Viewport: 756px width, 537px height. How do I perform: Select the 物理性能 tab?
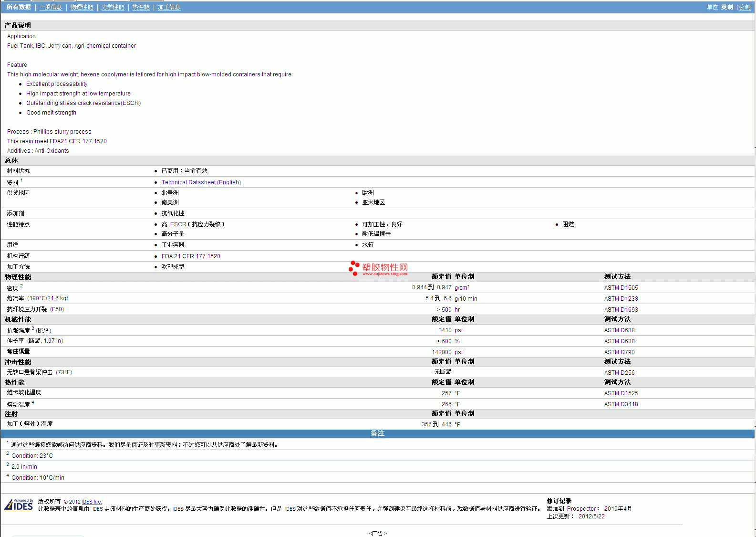click(x=82, y=7)
